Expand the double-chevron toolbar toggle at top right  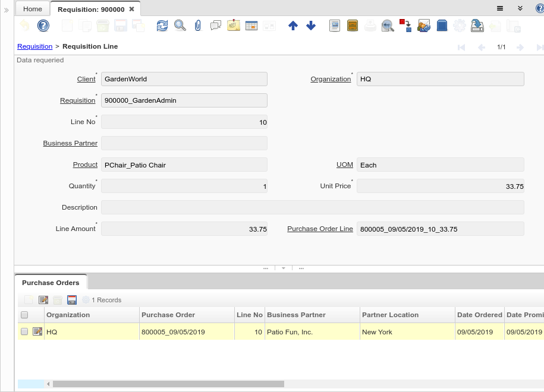[520, 8]
